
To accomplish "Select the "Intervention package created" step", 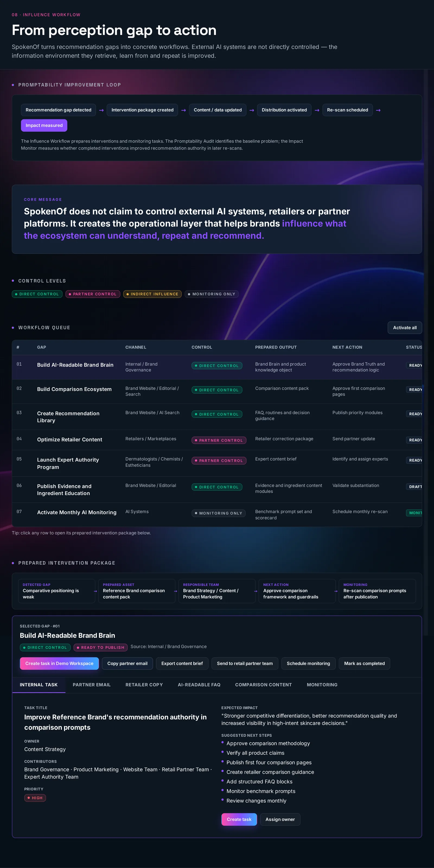I will 142,110.
